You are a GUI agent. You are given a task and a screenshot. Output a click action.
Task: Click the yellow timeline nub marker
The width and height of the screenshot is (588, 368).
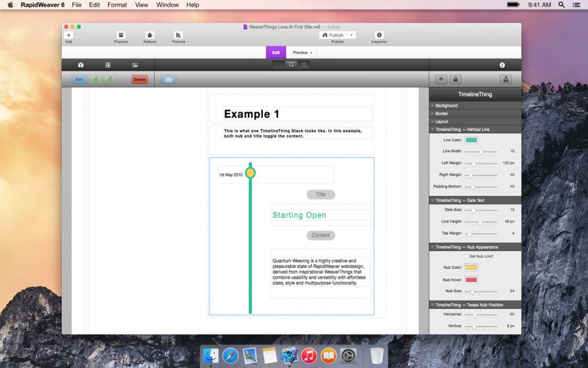click(x=250, y=173)
